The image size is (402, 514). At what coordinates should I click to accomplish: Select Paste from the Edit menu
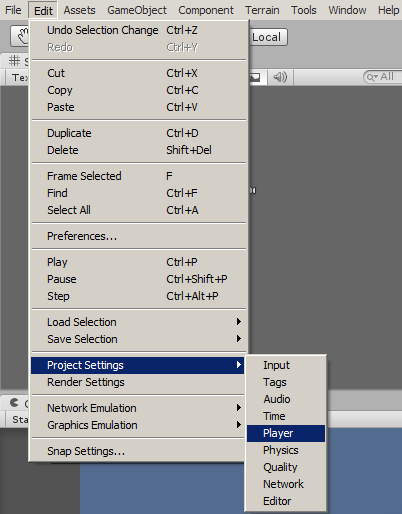139,107
